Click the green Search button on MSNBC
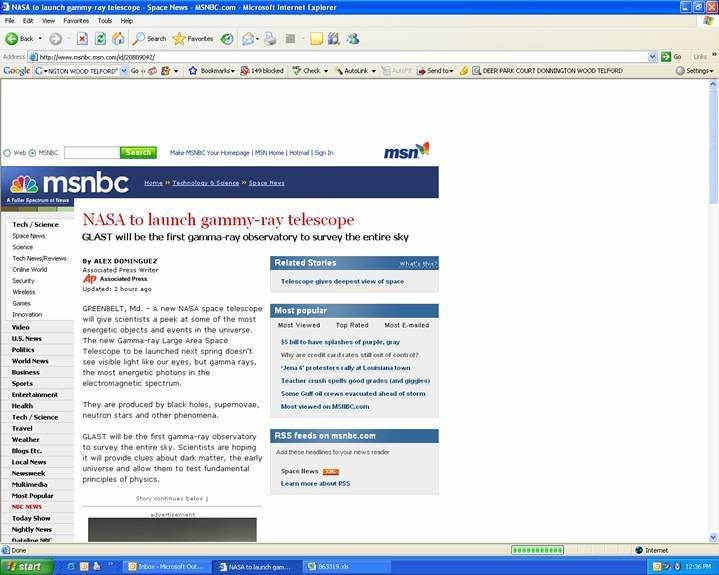719x575 pixels. (138, 153)
